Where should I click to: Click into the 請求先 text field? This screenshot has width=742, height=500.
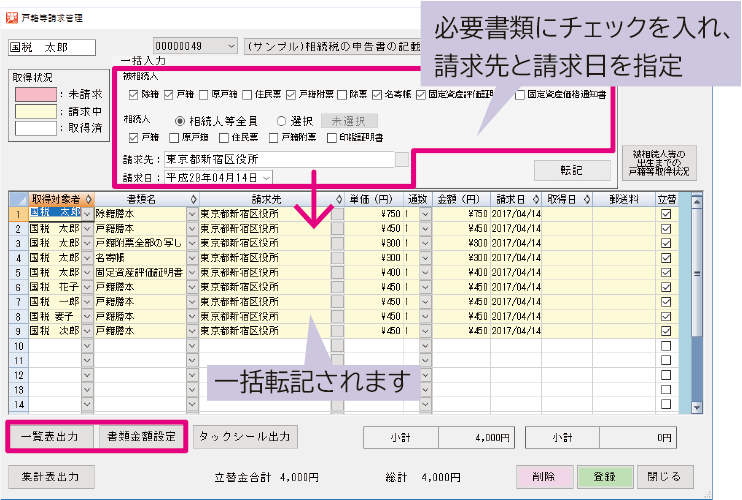pos(278,159)
